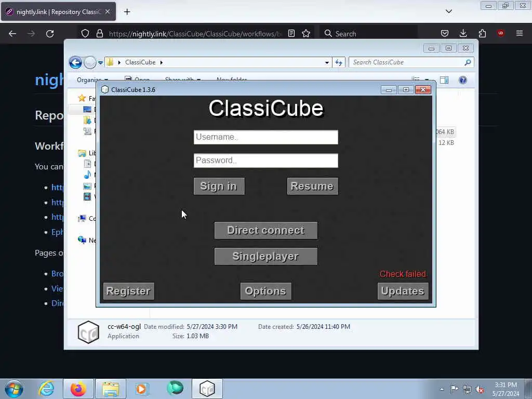Viewport: 532px width, 399px height.
Task: Go forward in Explorer window
Action: (x=90, y=62)
